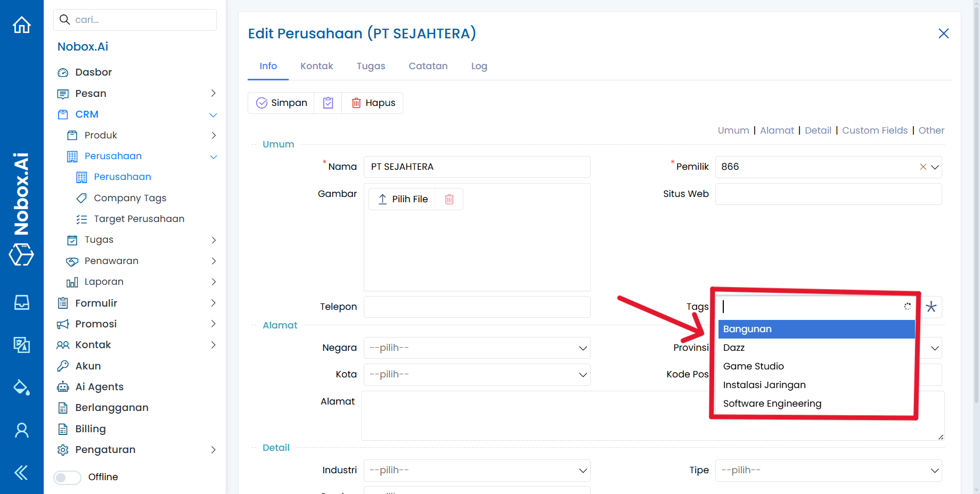This screenshot has height=494, width=980.
Task: Toggle the Offline switch
Action: (67, 477)
